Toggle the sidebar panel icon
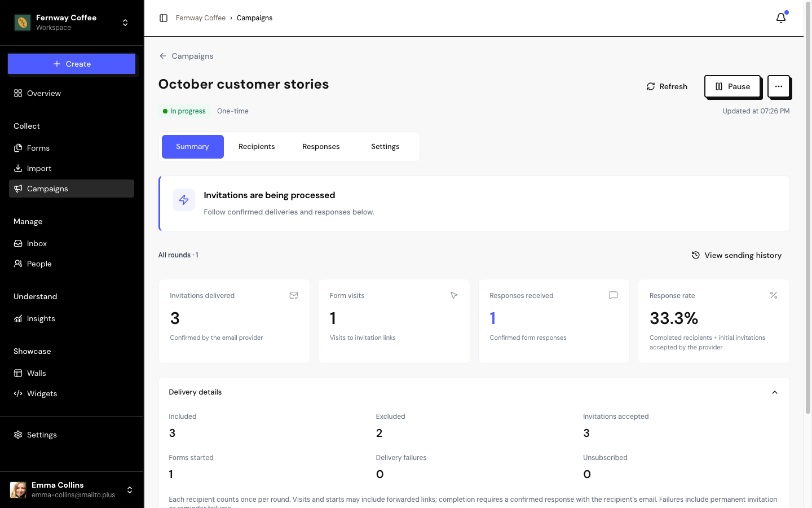 click(x=164, y=18)
